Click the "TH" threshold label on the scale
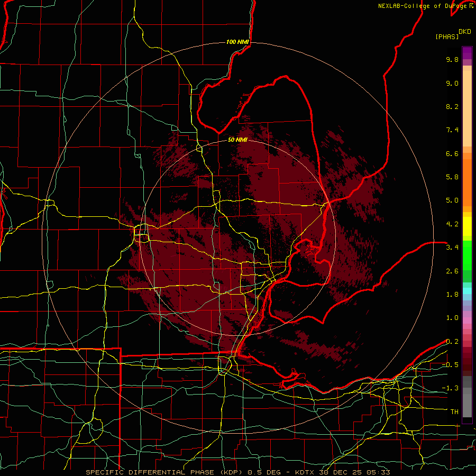Image resolution: width=476 pixels, height=476 pixels. point(454,412)
